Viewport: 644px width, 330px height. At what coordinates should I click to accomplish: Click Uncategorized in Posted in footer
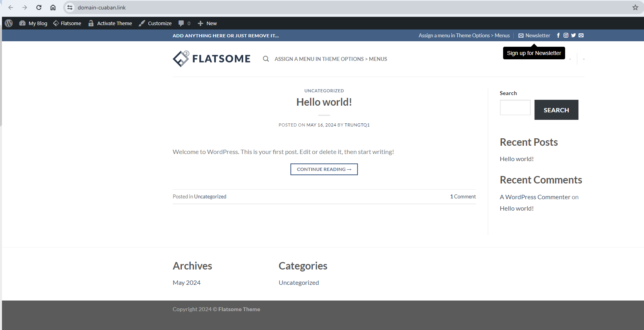tap(210, 196)
